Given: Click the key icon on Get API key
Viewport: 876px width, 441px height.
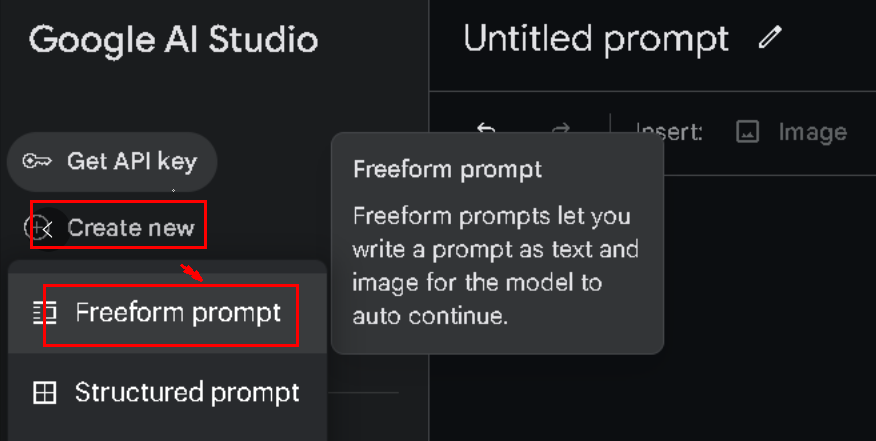Looking at the screenshot, I should tap(37, 162).
